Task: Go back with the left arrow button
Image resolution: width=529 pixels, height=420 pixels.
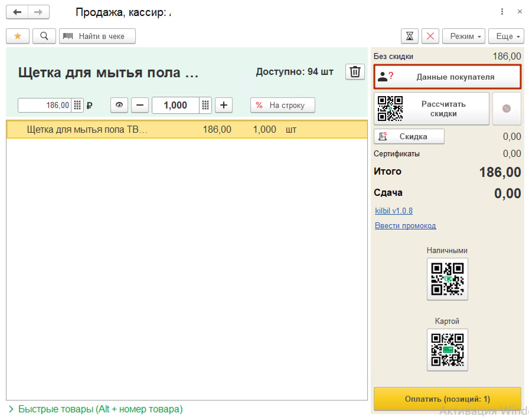Action: click(x=17, y=12)
